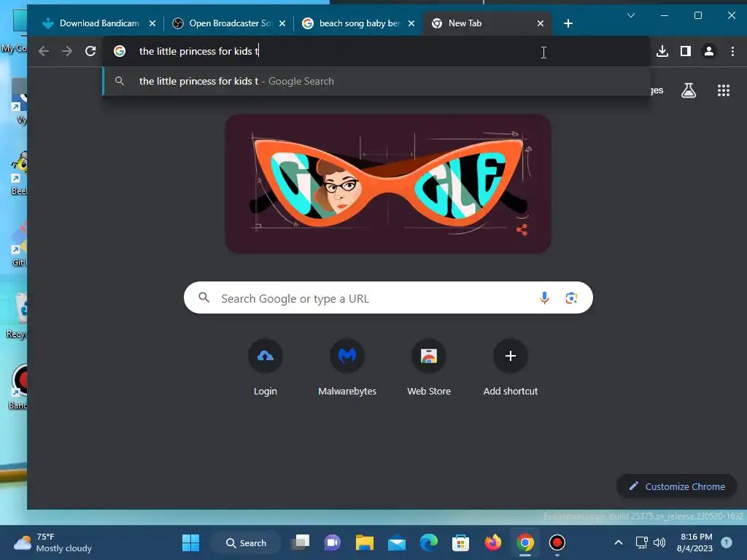The image size is (747, 560).
Task: Select the Google Search suggestion row
Action: tap(376, 82)
